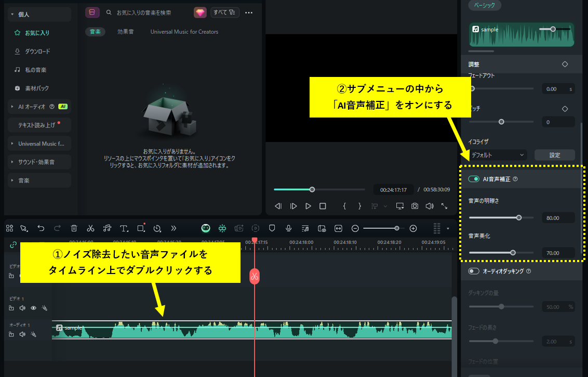This screenshot has height=377, width=588.
Task: Set mark-out with the right brace icon
Action: [359, 206]
